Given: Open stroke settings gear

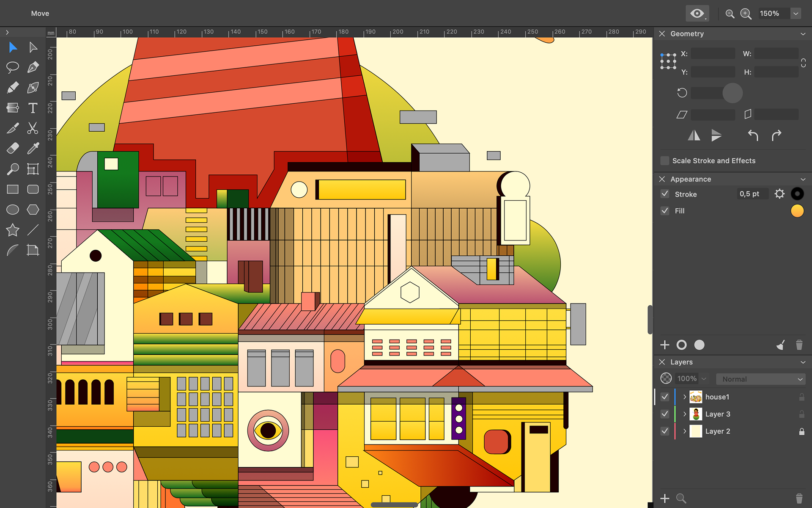Looking at the screenshot, I should pyautogui.click(x=779, y=194).
